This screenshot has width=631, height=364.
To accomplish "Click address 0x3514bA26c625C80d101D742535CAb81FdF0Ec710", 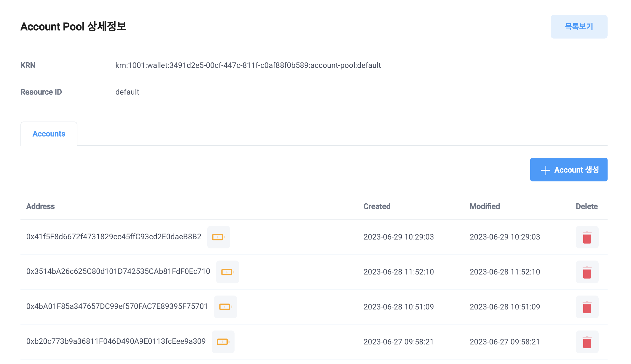I will coord(118,272).
